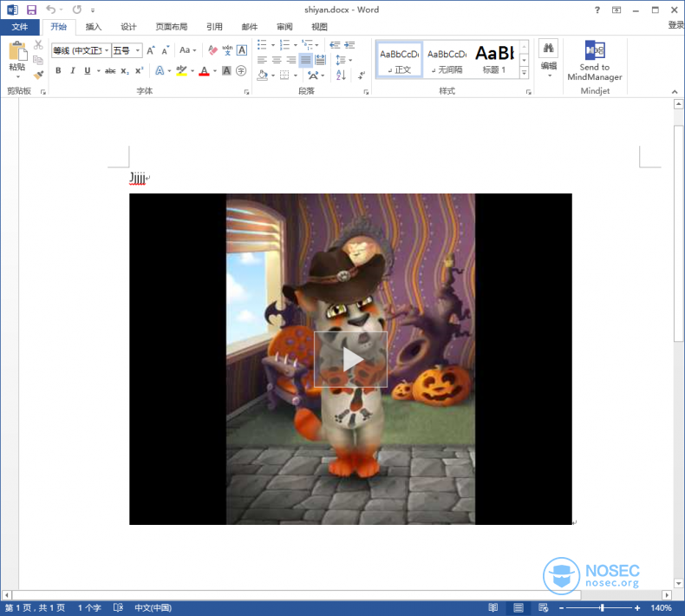Click the Copy icon
Screen dimensions: 685x616
pos(38,60)
